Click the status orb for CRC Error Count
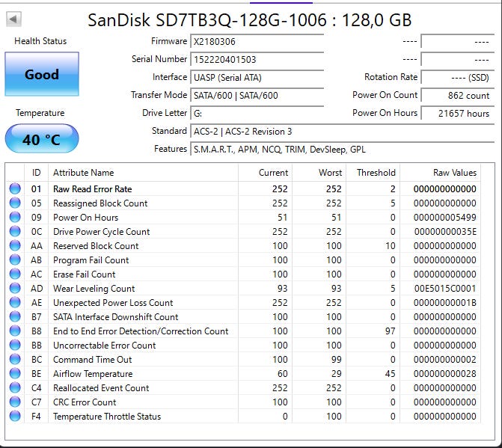 pos(15,402)
